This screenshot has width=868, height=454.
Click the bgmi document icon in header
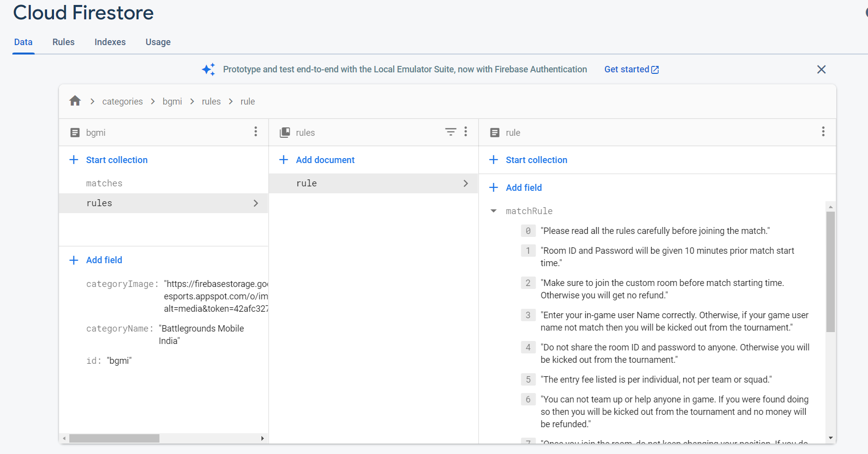point(75,132)
